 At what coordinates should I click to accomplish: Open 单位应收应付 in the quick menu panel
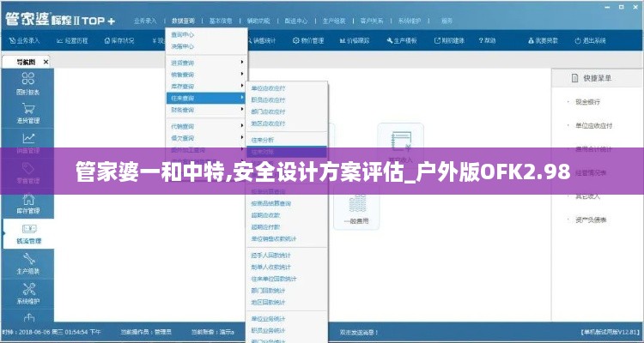pyautogui.click(x=594, y=125)
